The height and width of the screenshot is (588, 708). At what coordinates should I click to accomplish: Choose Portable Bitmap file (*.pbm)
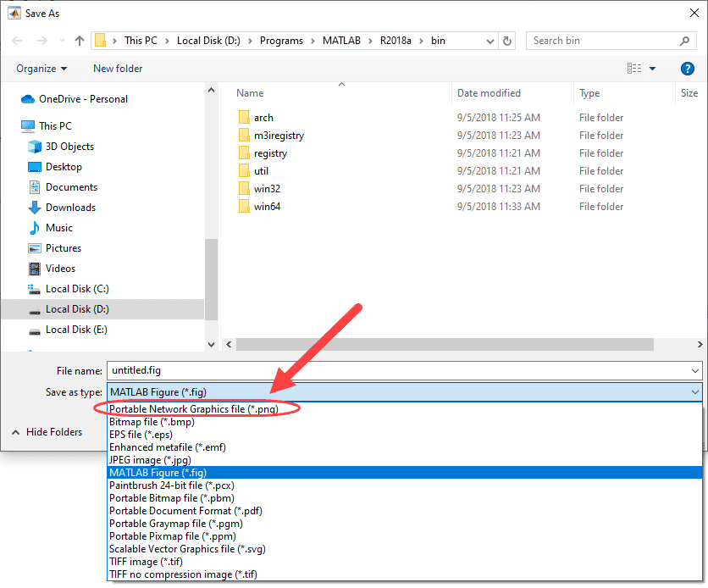(x=405, y=498)
